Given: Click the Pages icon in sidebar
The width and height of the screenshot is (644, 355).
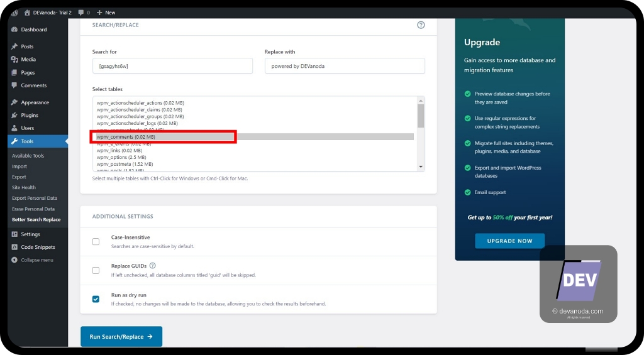Looking at the screenshot, I should pos(14,73).
